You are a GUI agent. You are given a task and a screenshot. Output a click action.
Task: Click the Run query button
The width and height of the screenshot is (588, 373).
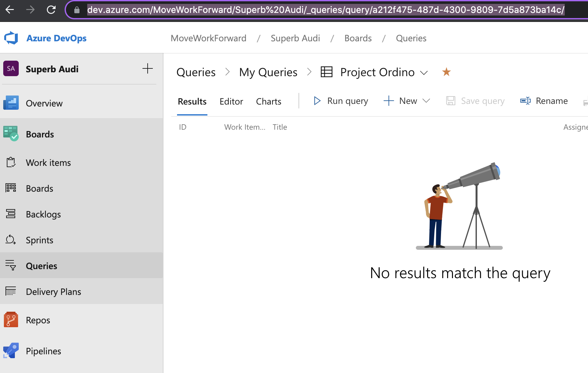[341, 101]
